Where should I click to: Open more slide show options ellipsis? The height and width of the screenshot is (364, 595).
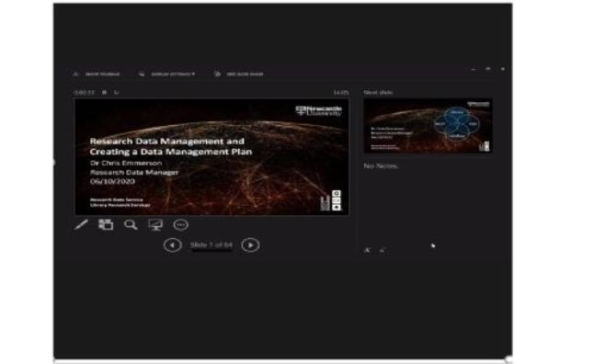(180, 225)
